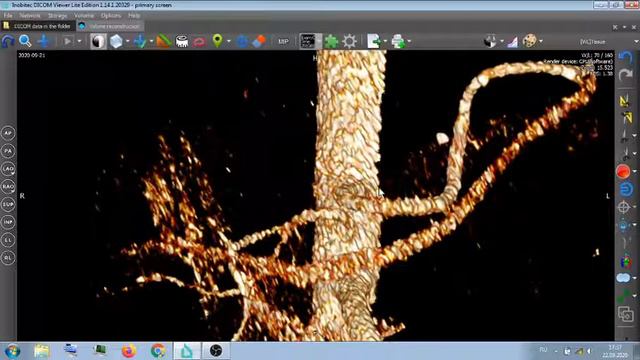Open the Network menu
The width and height of the screenshot is (640, 360).
30,16
